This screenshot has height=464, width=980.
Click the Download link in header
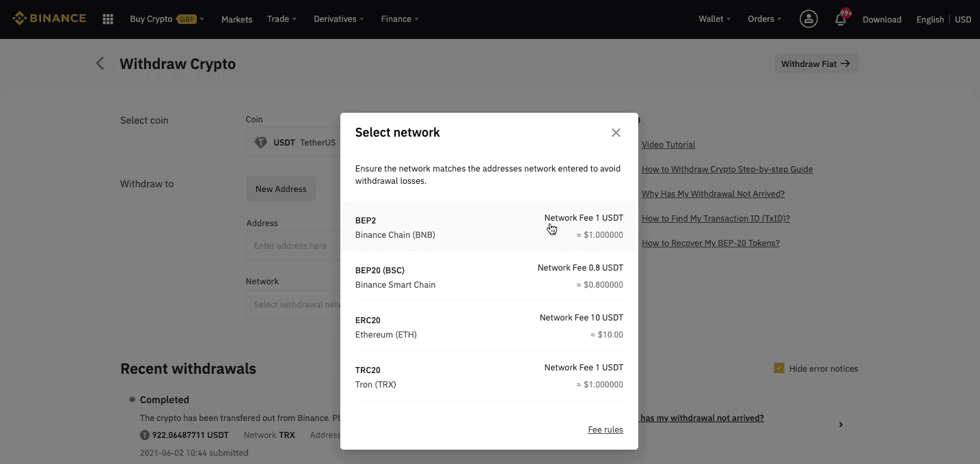(882, 19)
